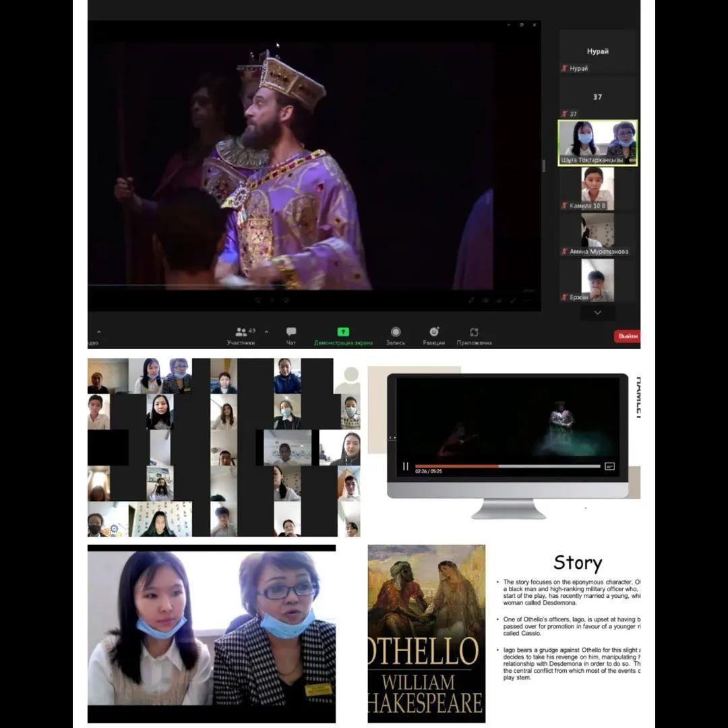The width and height of the screenshot is (728, 728).
Task: Select Амина Муратканова's video tile
Action: pos(598,235)
